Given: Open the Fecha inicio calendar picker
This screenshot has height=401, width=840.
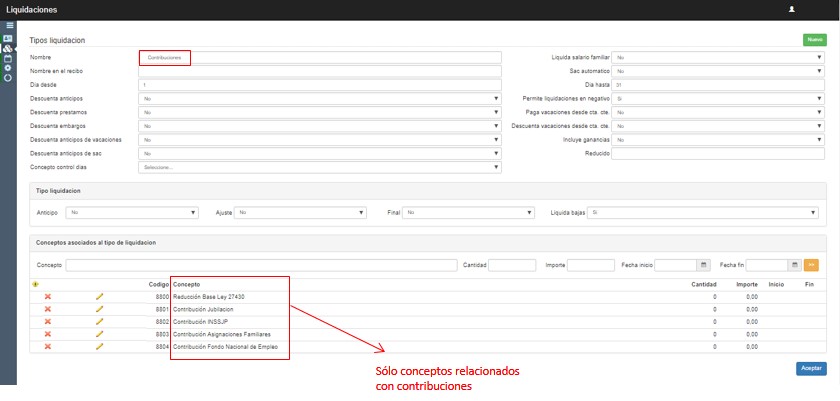Looking at the screenshot, I should coord(704,265).
